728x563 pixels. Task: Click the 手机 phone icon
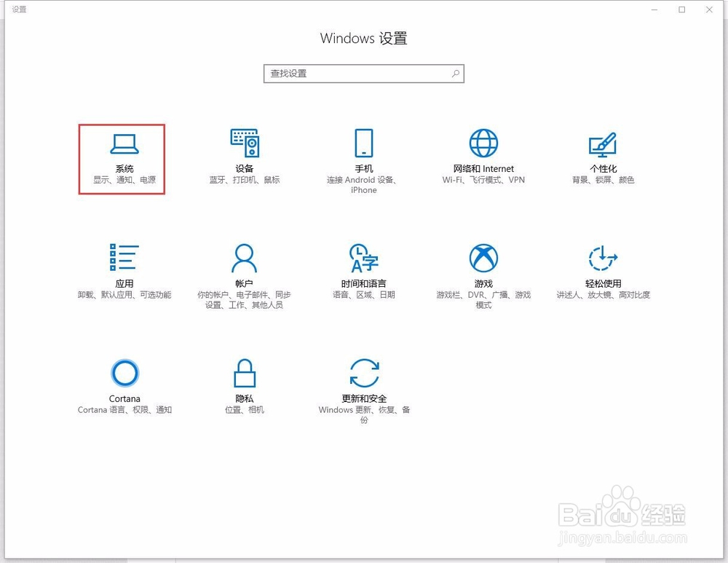pyautogui.click(x=364, y=143)
